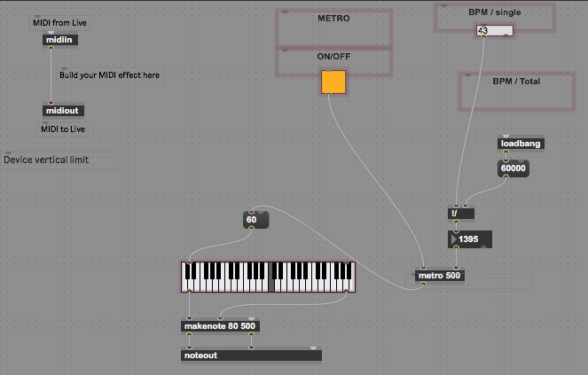Click the loadbang object
Screen dimensions: 588x375
(x=521, y=143)
